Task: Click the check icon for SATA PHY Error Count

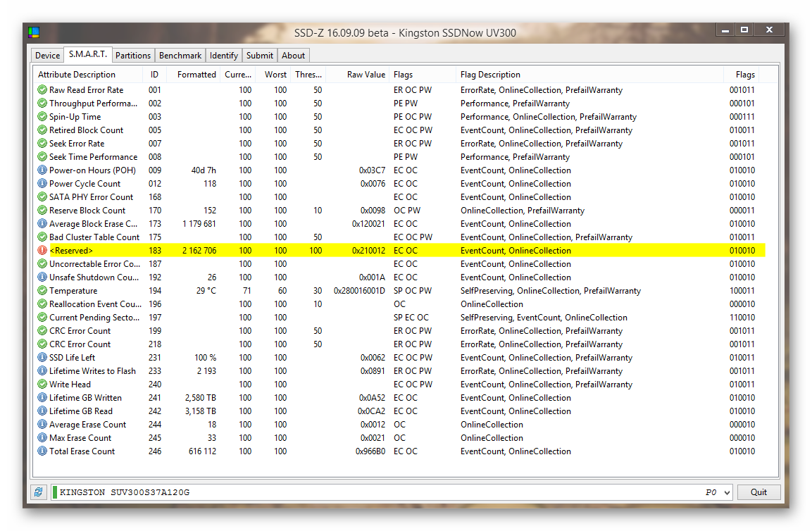Action: pyautogui.click(x=42, y=197)
